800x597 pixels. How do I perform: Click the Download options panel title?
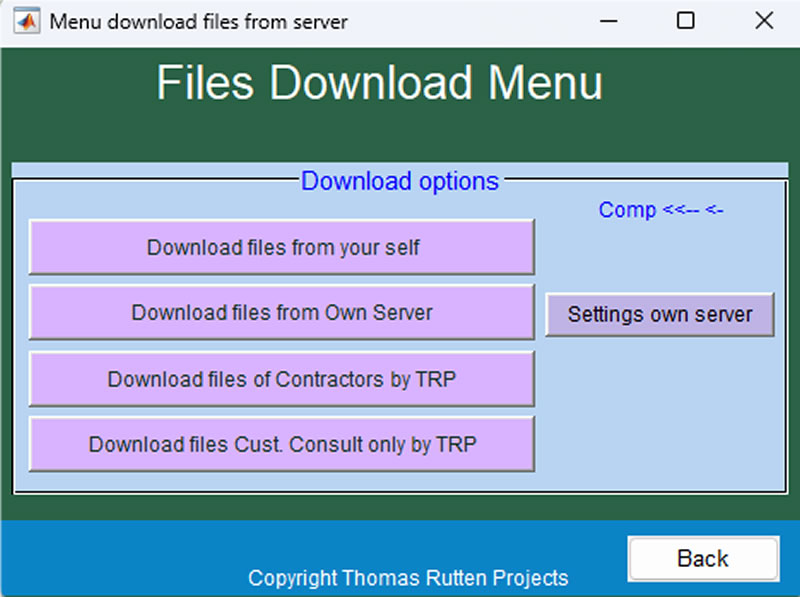pyautogui.click(x=400, y=181)
